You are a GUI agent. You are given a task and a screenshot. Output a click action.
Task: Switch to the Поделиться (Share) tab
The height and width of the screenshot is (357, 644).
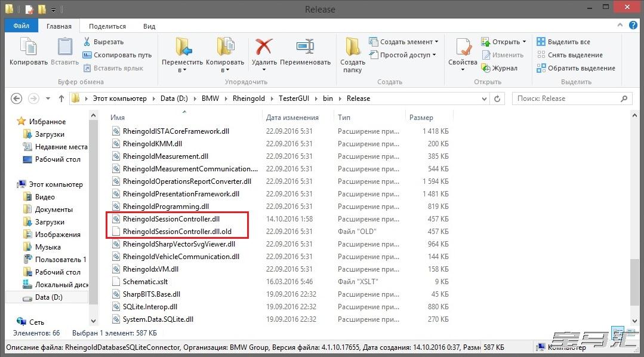coord(107,26)
